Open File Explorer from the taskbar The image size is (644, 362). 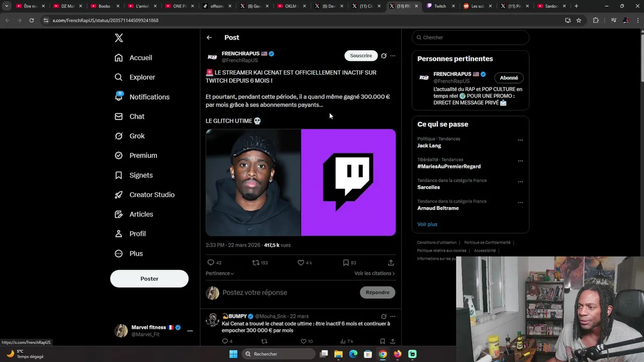(339, 354)
